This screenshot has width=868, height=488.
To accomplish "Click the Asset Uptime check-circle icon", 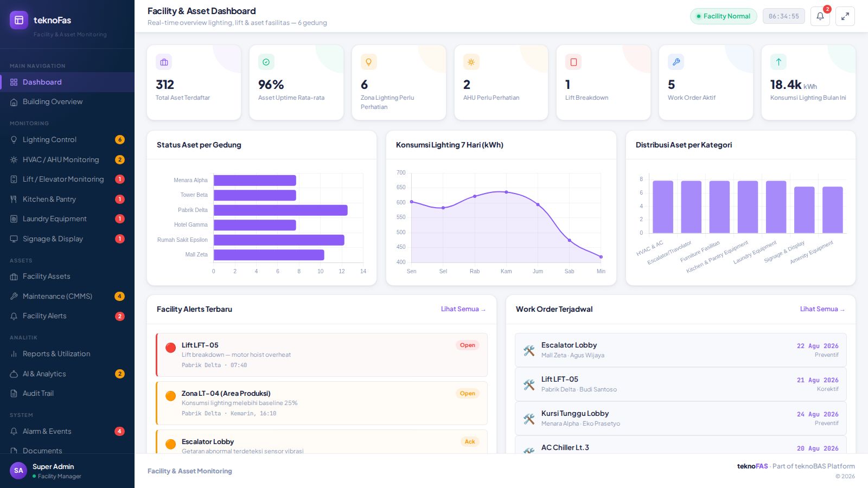I will point(266,62).
